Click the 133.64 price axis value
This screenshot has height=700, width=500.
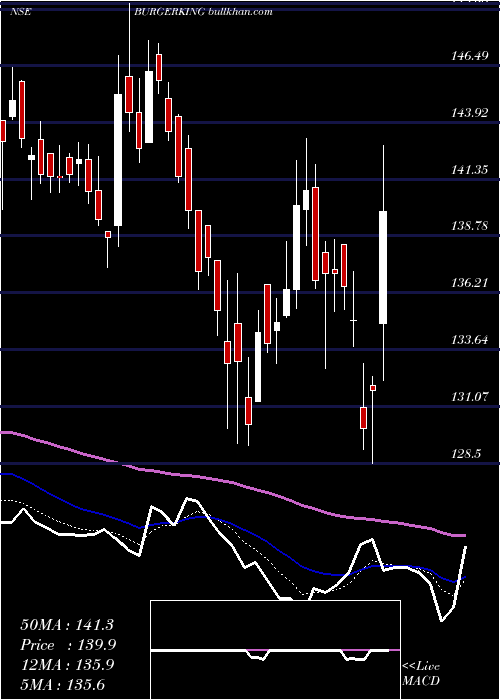coord(470,340)
